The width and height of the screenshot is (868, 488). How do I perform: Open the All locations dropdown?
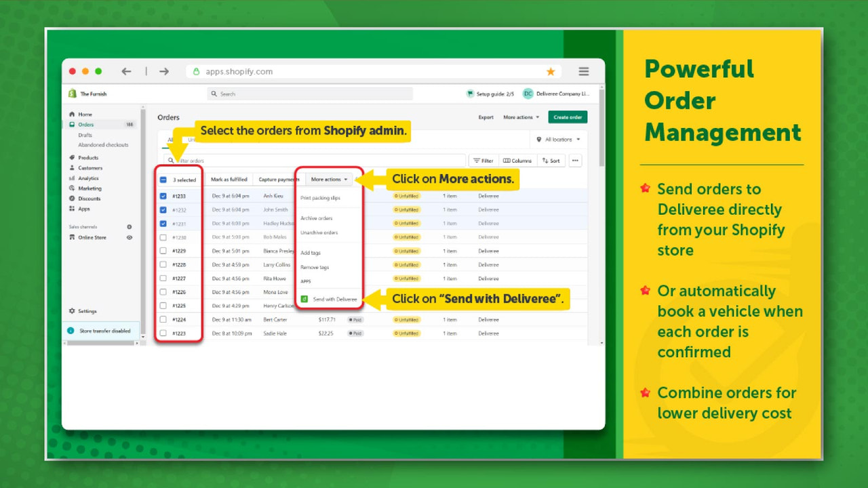[x=559, y=139]
